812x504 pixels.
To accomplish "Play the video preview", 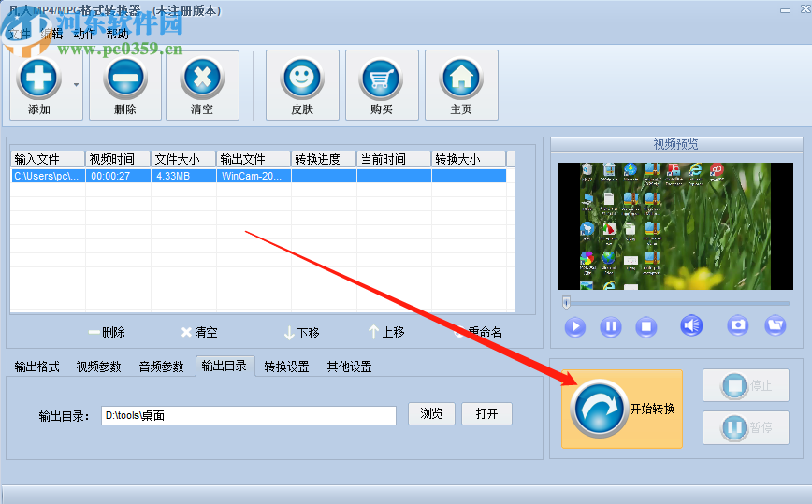I will pos(574,326).
